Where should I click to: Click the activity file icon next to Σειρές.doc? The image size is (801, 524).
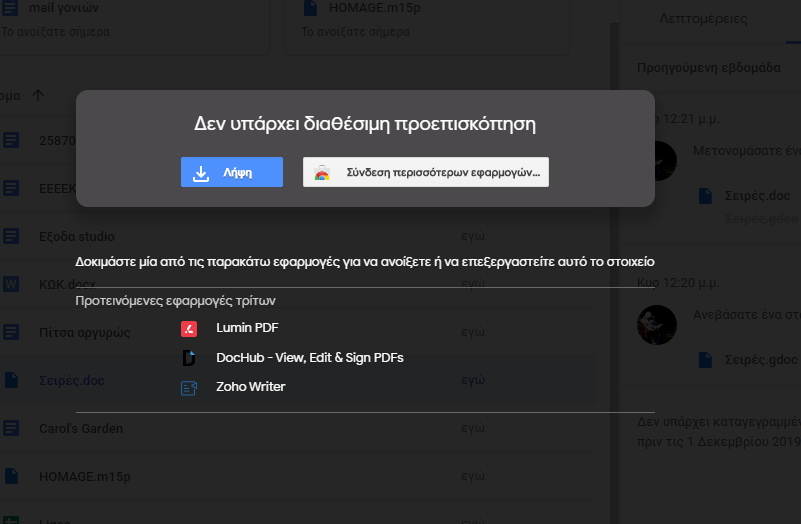tap(705, 196)
